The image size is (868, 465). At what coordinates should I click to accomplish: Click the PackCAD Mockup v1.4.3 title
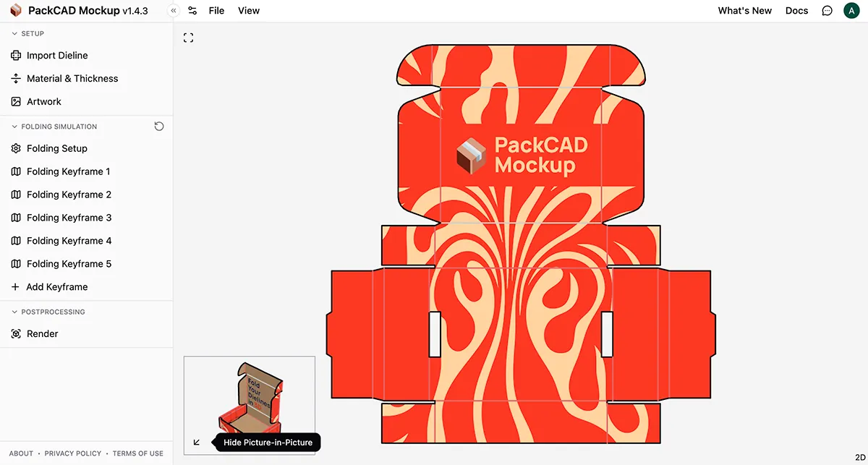(88, 11)
